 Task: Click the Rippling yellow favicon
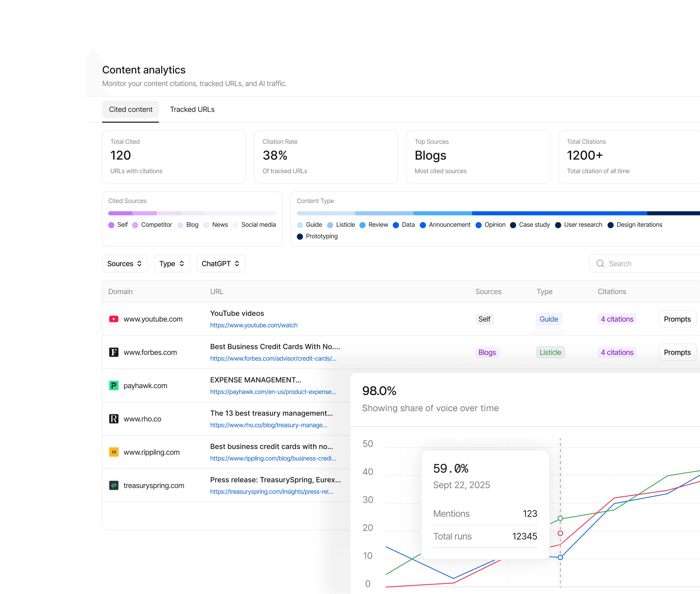tap(114, 452)
